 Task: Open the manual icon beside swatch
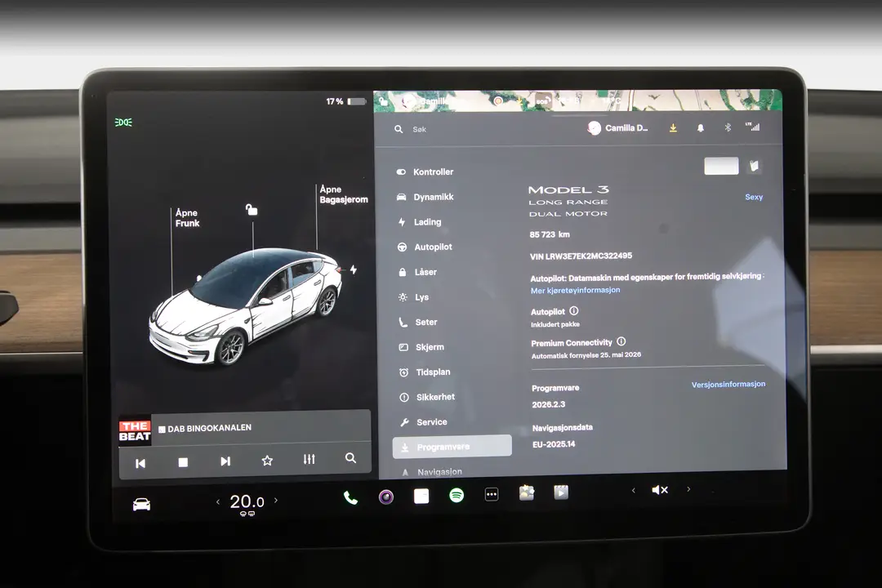click(x=754, y=166)
